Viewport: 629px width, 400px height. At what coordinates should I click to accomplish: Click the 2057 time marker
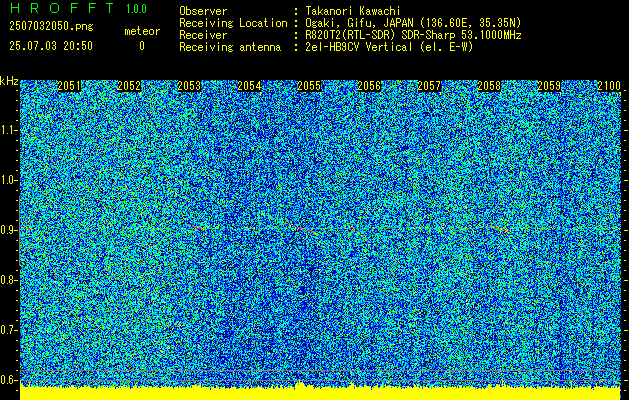429,86
